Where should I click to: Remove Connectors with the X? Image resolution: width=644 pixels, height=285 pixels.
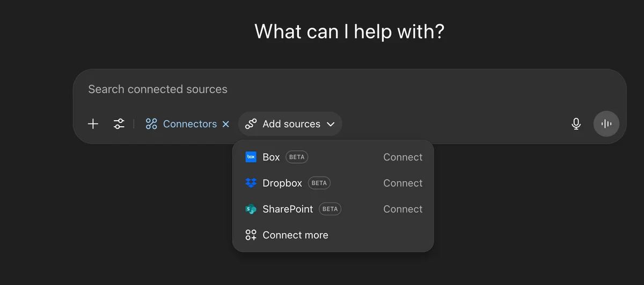point(226,124)
